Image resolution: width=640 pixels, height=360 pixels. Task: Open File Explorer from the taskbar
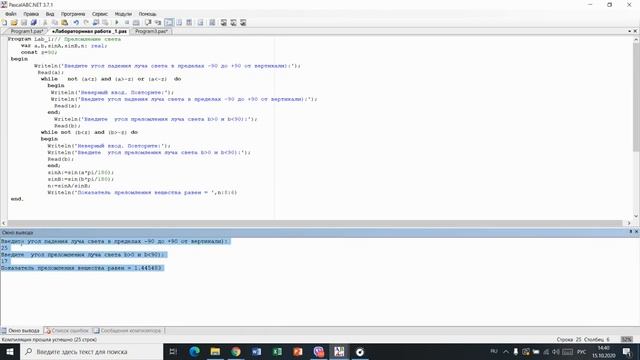[x=215, y=351]
